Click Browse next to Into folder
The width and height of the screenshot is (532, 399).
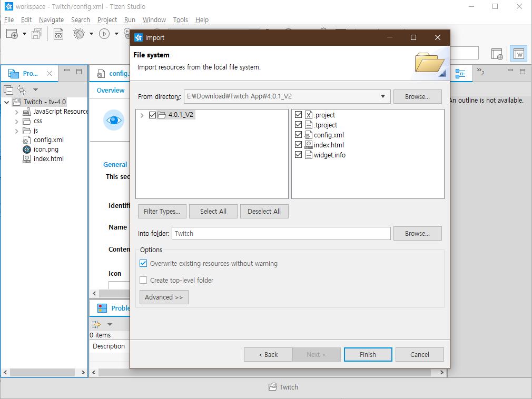(x=417, y=234)
